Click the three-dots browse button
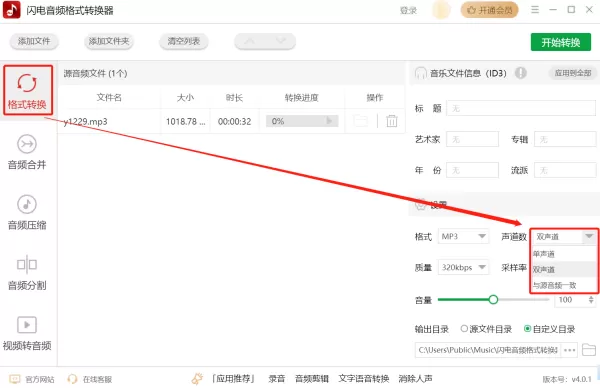This screenshot has height=388, width=600. pos(569,350)
